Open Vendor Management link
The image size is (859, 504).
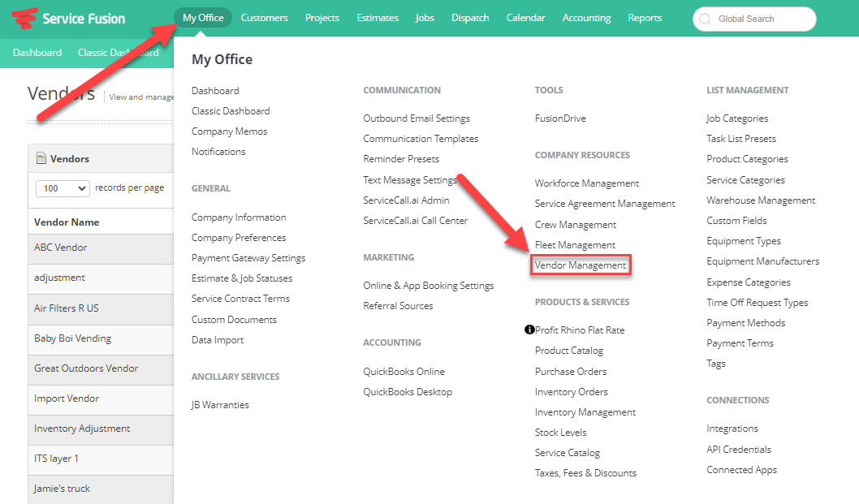(581, 265)
